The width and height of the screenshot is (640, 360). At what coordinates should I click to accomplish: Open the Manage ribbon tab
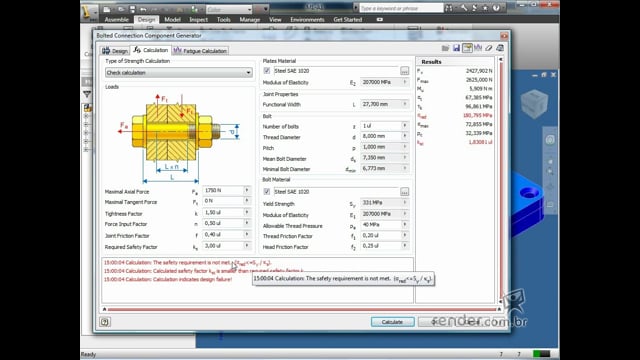pyautogui.click(x=249, y=20)
